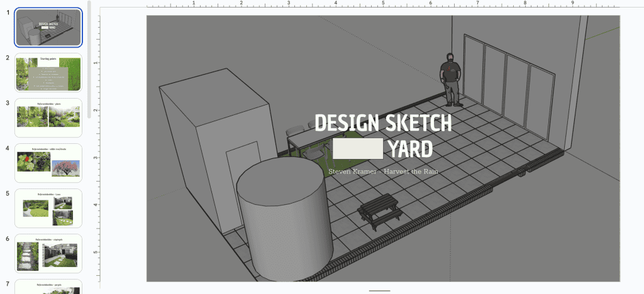Select the partially visible slide 7 thumbnail
Screen dimensions: 644x294
pyautogui.click(x=48, y=286)
